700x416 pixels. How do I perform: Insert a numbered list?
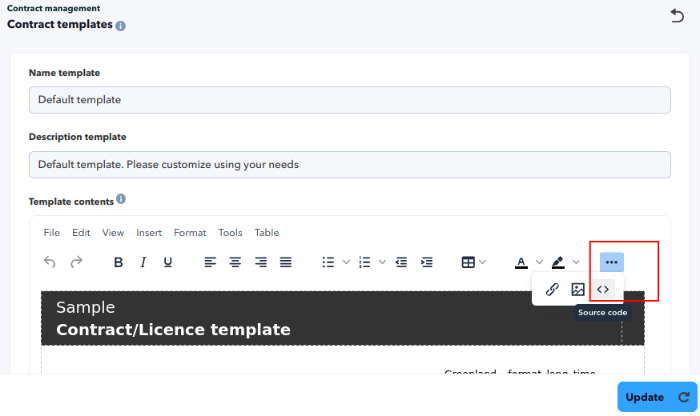[x=365, y=262]
